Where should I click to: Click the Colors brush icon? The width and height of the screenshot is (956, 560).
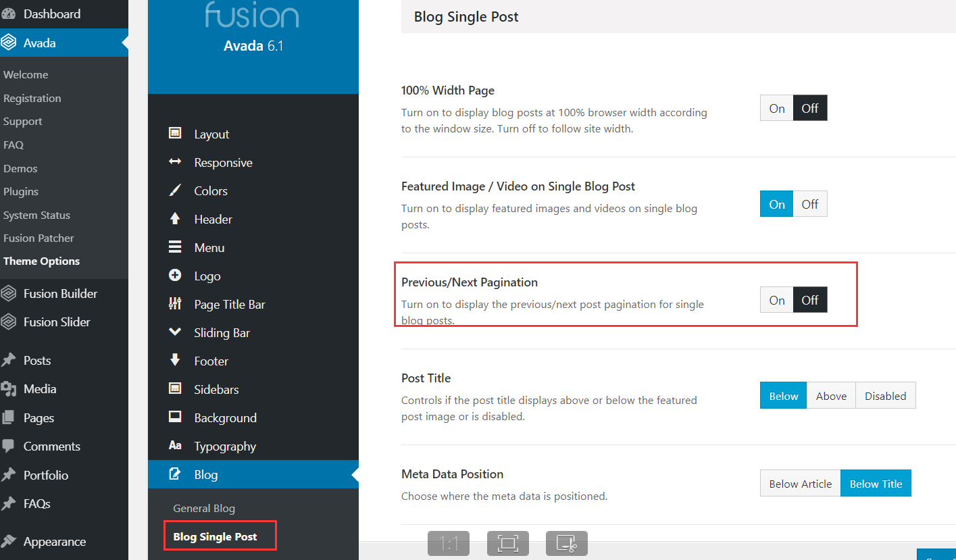(175, 190)
